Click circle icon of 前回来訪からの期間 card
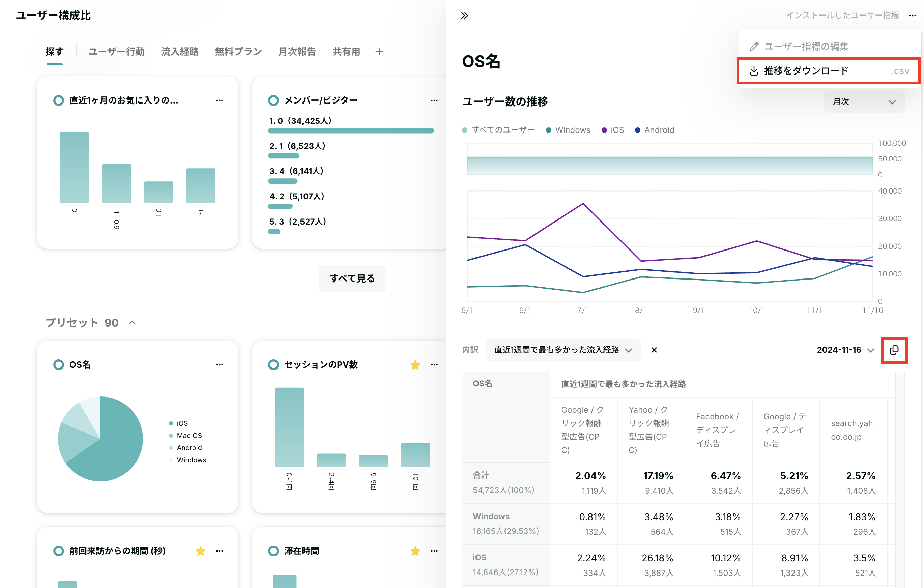The width and height of the screenshot is (924, 588). pyautogui.click(x=58, y=551)
